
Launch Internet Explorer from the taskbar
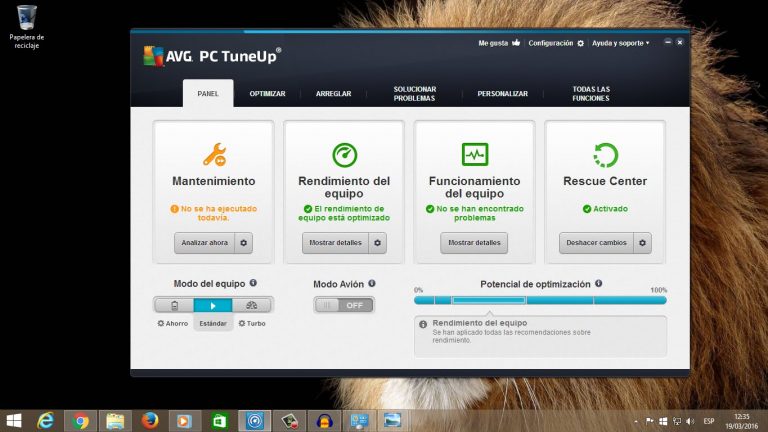click(46, 421)
